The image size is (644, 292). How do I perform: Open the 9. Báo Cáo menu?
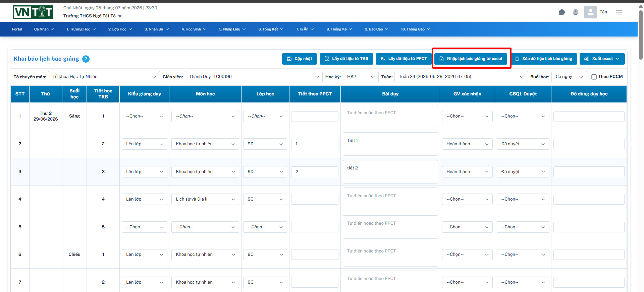[x=376, y=29]
